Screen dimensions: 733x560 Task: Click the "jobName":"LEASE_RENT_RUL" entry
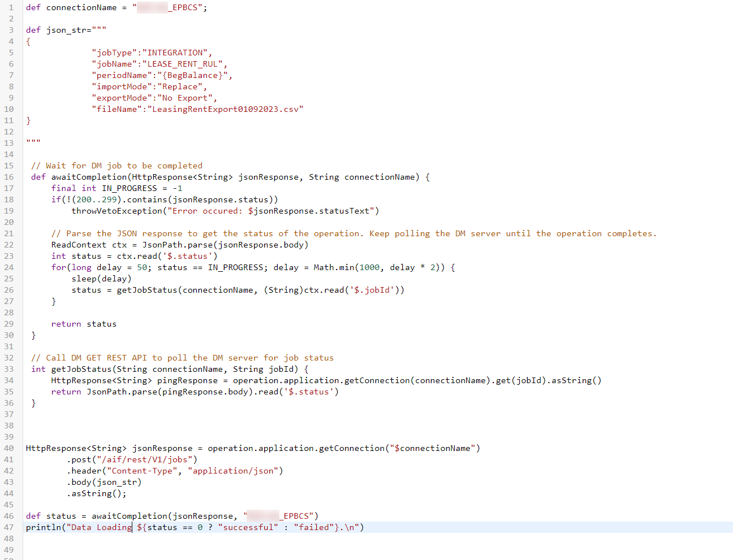[159, 64]
